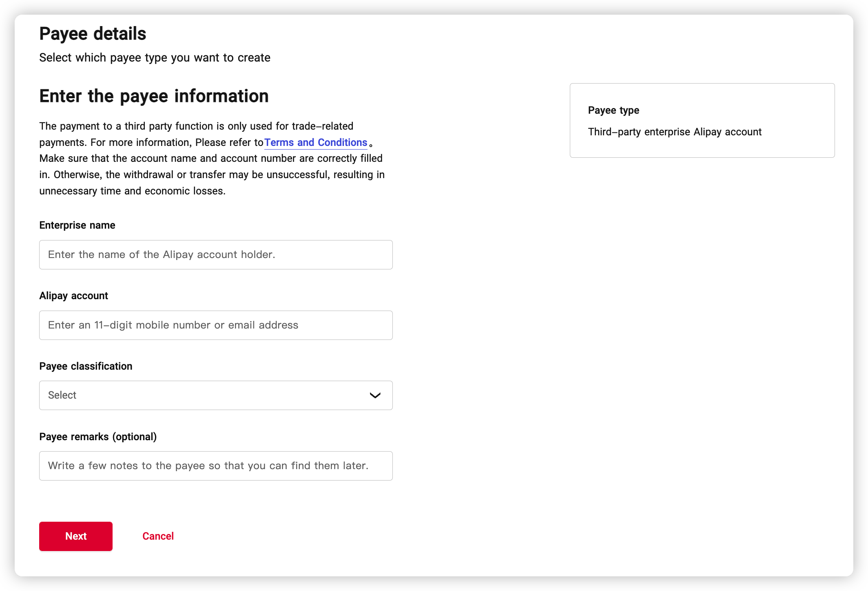
Task: Click the Select placeholder text in dropdown
Action: 62,395
